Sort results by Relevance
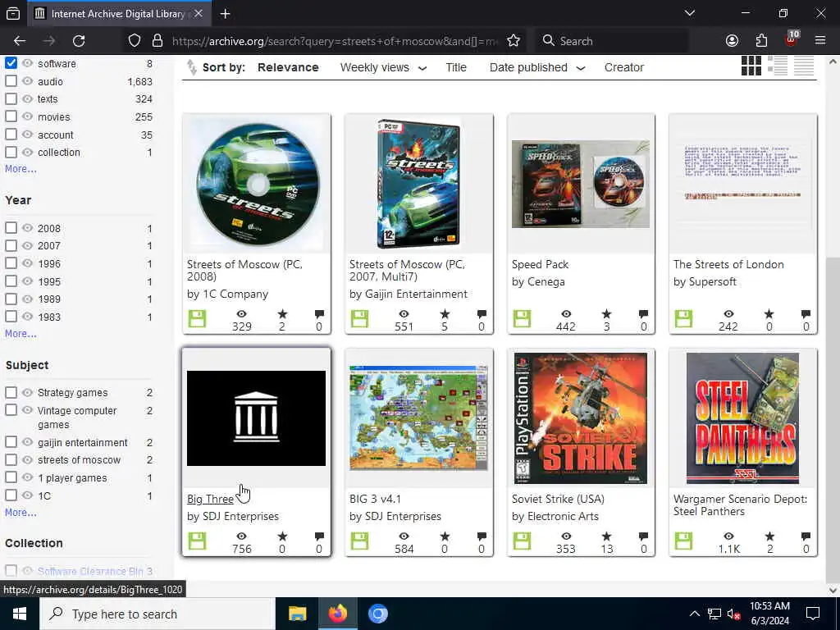Screen dimensions: 840x630 (288, 67)
